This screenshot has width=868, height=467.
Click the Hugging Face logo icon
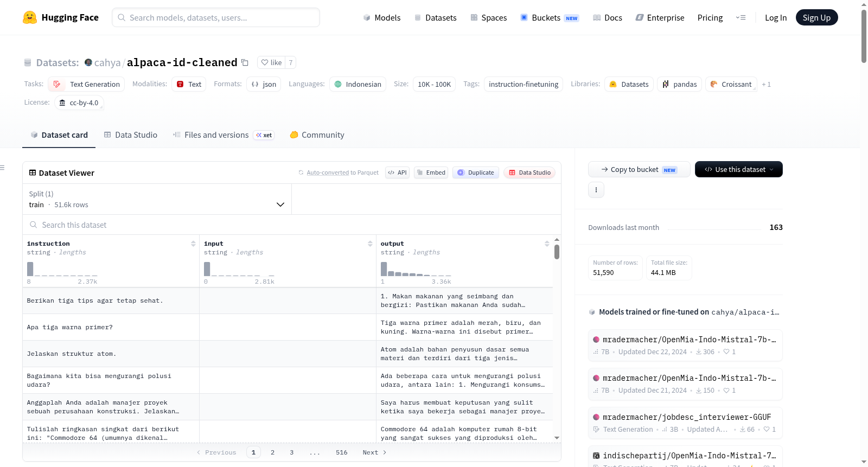(30, 17)
